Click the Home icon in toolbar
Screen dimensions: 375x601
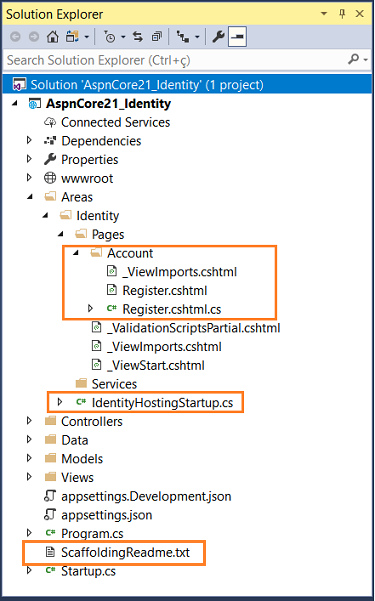click(x=53, y=37)
